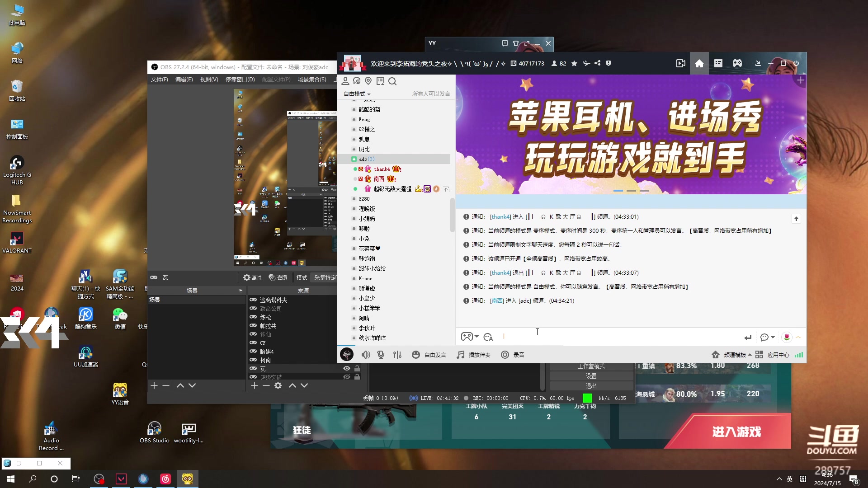Click the notes board icon in YY sidebar

click(x=380, y=81)
